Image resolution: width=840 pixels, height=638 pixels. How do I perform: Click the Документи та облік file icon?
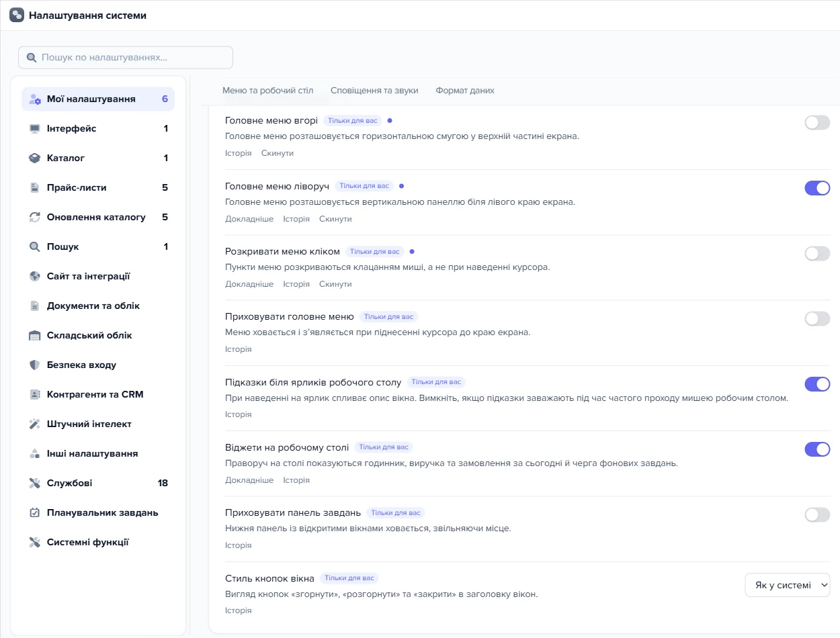click(x=35, y=306)
